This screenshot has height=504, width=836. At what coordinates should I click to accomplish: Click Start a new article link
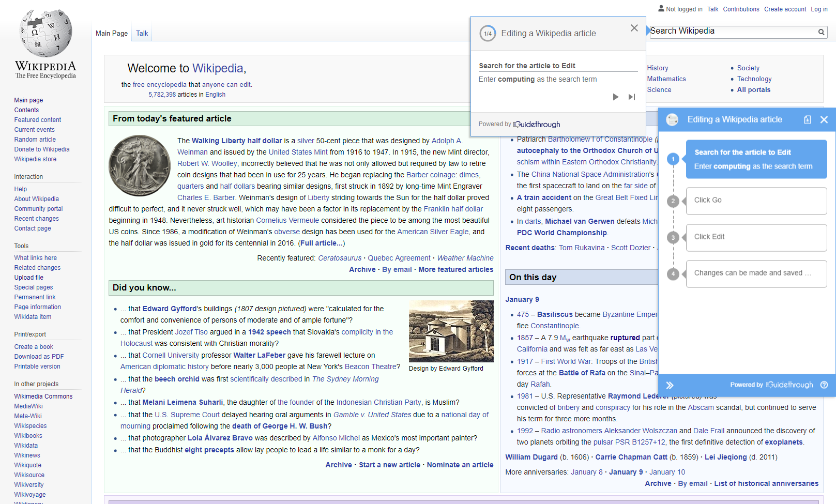pos(390,465)
